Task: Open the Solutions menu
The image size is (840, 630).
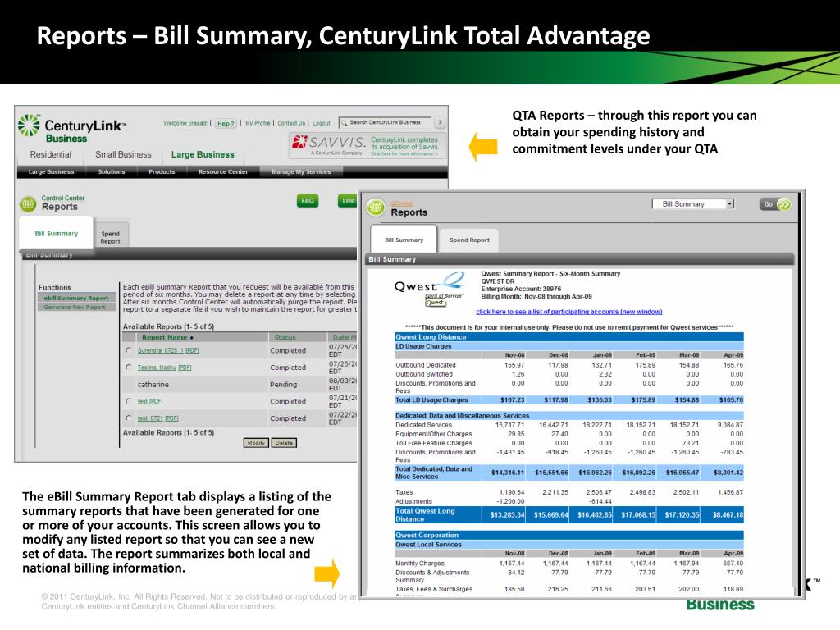Action: [x=112, y=172]
